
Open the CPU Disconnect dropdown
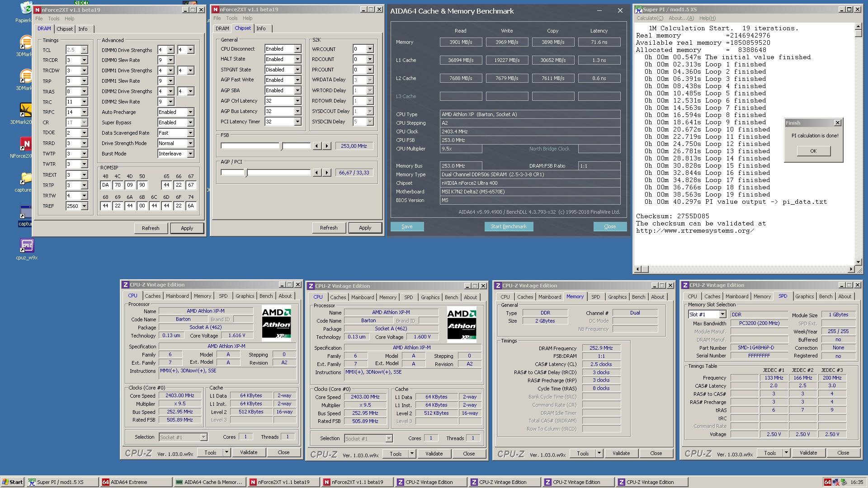click(297, 49)
